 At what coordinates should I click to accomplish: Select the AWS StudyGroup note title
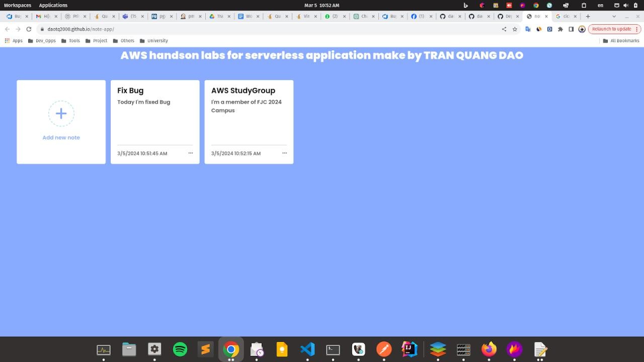(x=243, y=90)
